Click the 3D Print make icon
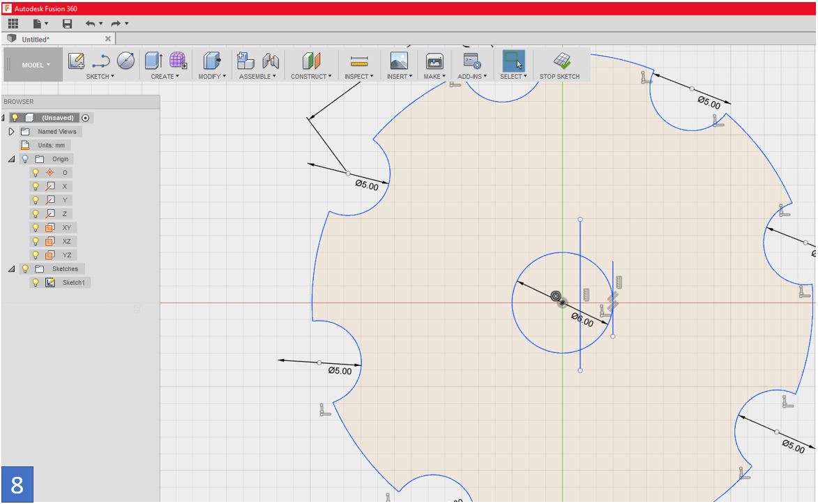Viewport: 818px width, 504px height. 434,61
